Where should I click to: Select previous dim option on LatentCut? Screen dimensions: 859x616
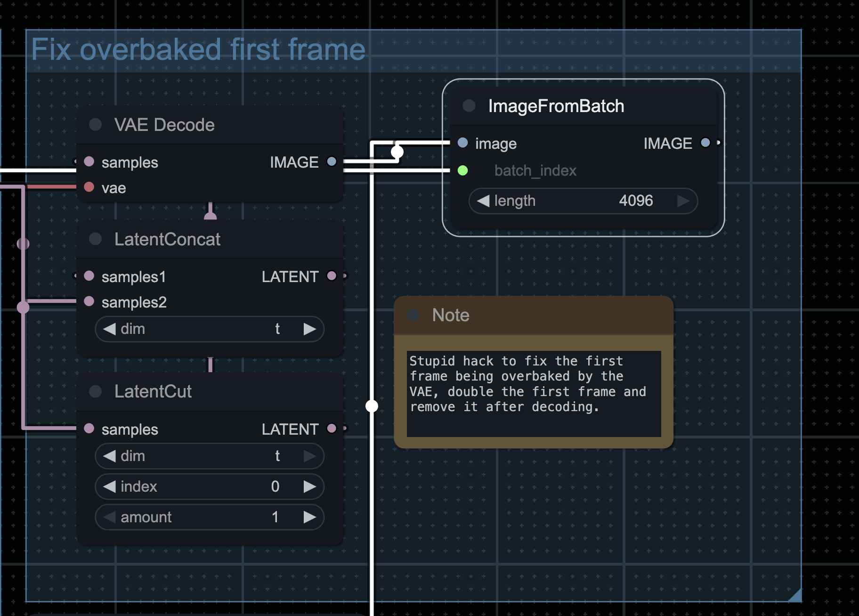[109, 456]
